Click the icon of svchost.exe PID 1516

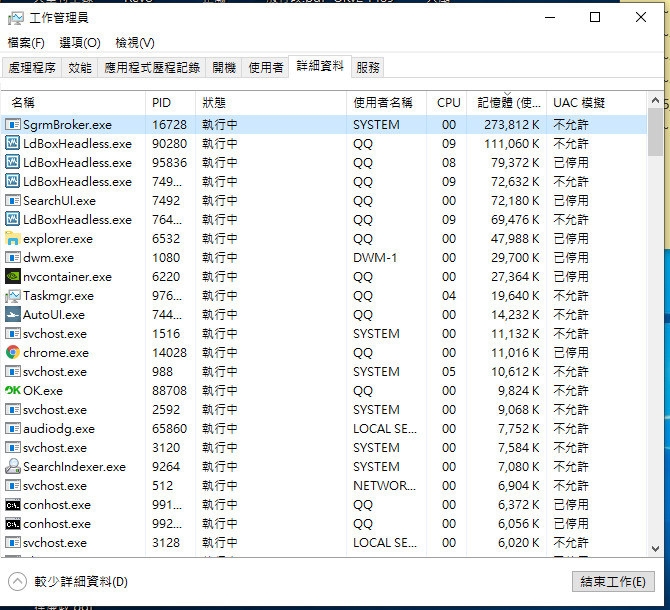tap(12, 334)
